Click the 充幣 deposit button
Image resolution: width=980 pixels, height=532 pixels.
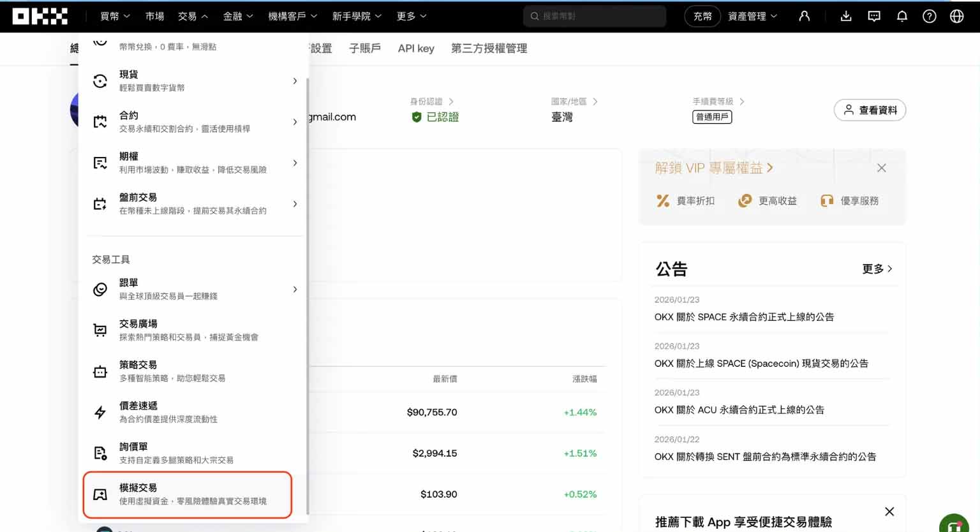click(702, 16)
